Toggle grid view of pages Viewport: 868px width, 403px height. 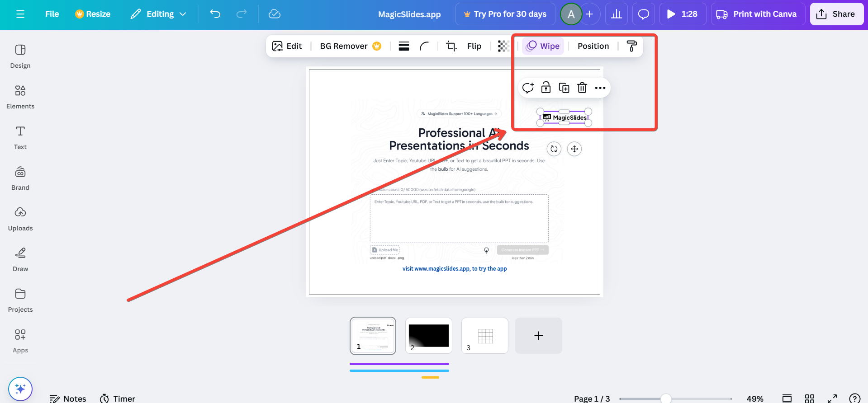pos(810,398)
